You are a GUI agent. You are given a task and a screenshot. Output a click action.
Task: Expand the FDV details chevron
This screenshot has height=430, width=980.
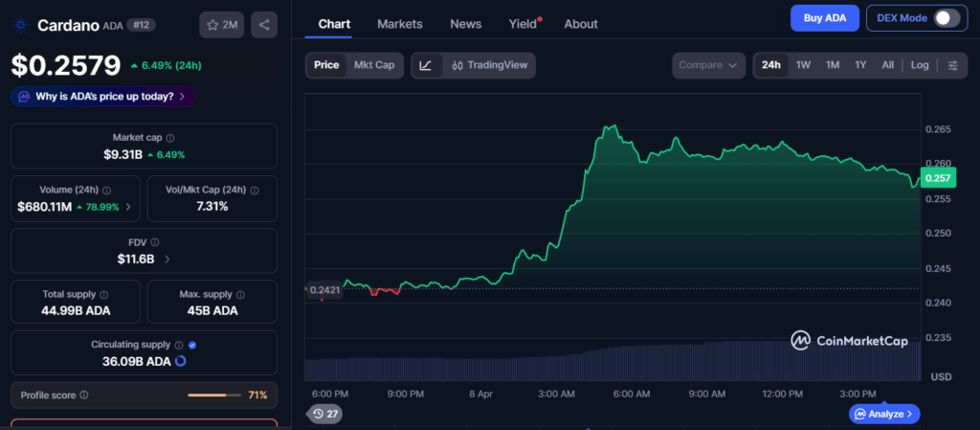coord(168,259)
